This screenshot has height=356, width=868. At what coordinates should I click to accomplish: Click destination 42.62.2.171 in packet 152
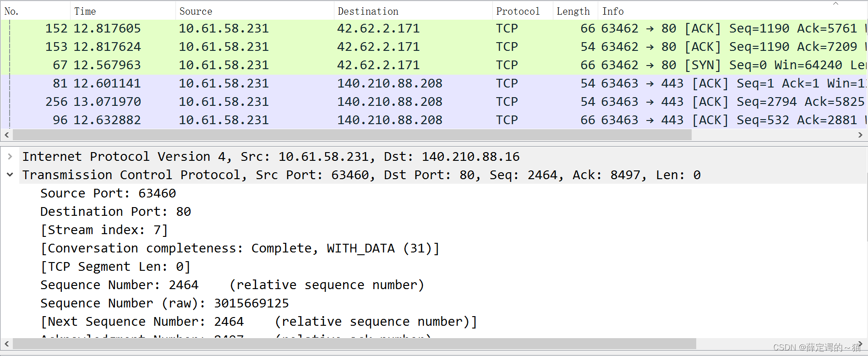[378, 29]
